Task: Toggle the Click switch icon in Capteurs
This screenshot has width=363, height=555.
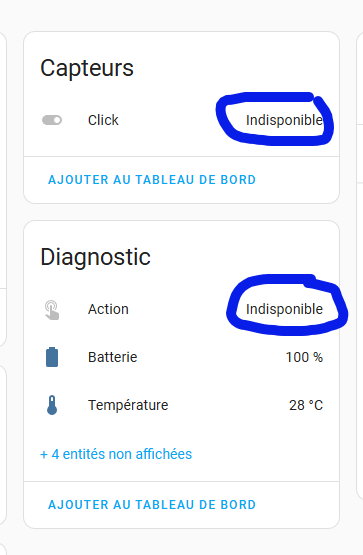Action: 52,120
